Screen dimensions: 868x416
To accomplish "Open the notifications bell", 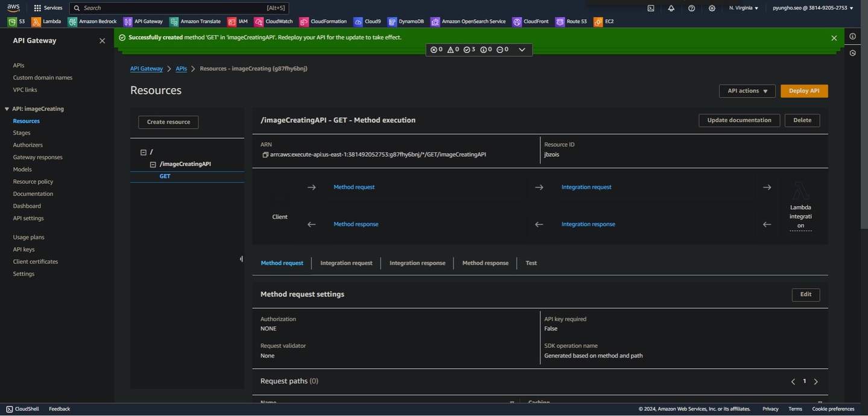I will tap(671, 8).
